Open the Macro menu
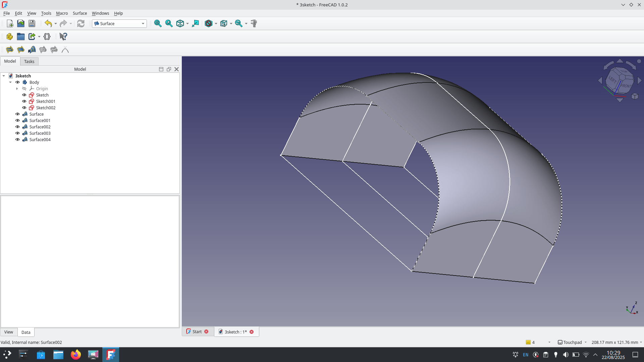644x362 pixels. pos(62,13)
